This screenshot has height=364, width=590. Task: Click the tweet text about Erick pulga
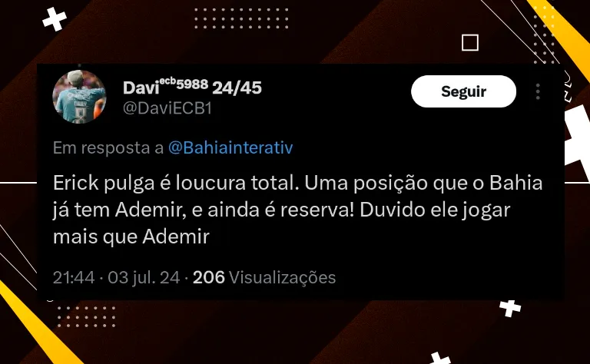(297, 210)
